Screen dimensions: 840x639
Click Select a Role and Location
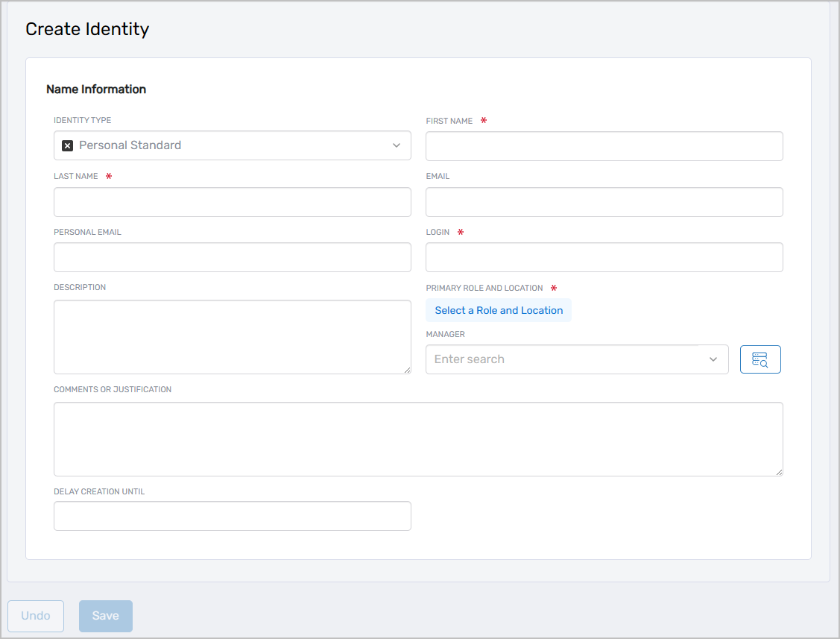498,309
